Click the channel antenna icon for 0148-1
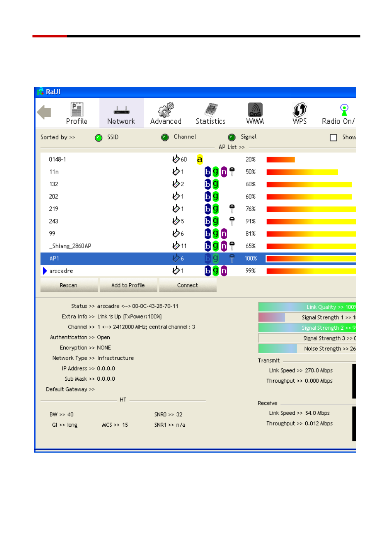392x555 pixels. tap(176, 159)
